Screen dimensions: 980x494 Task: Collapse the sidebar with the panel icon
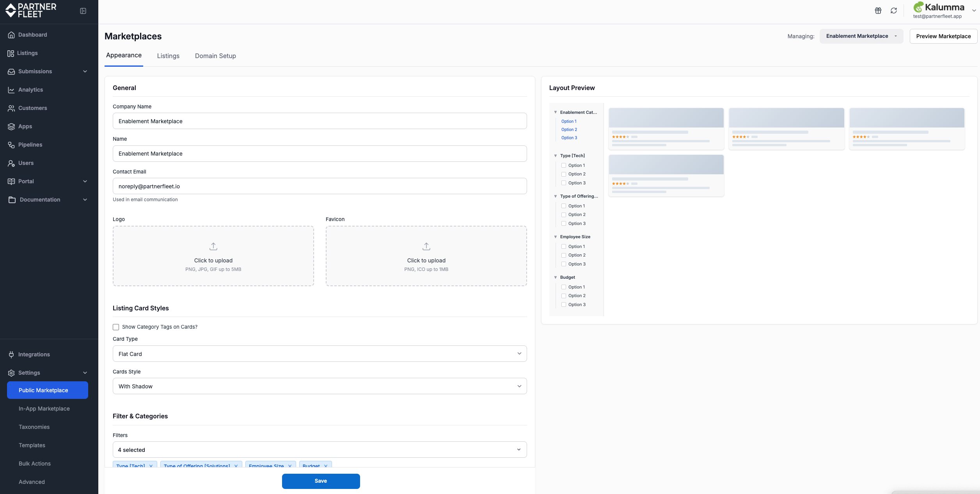pyautogui.click(x=83, y=11)
